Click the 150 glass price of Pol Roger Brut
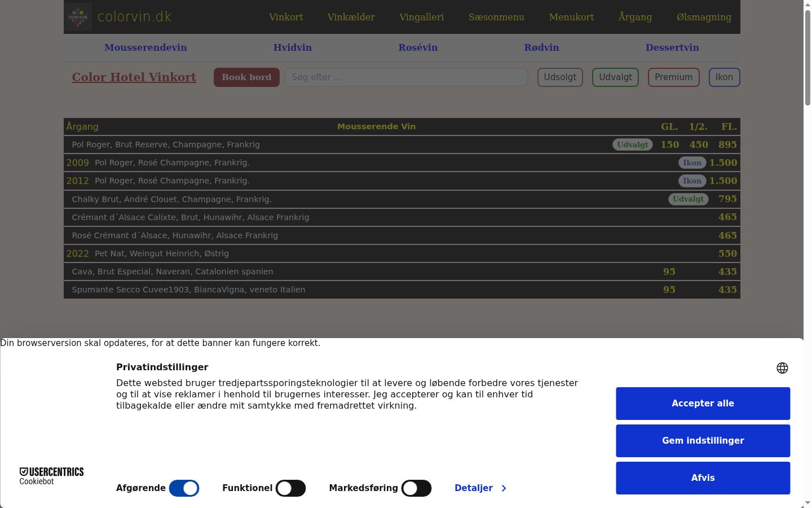 tap(670, 144)
